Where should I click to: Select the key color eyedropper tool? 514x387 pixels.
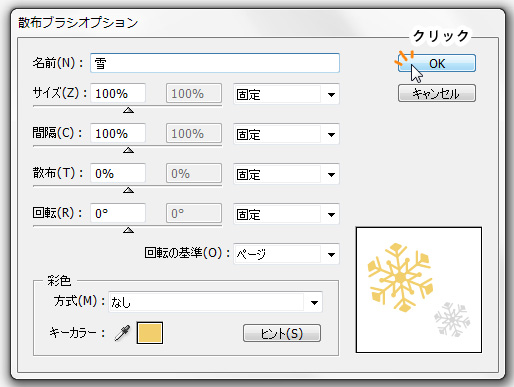122,333
